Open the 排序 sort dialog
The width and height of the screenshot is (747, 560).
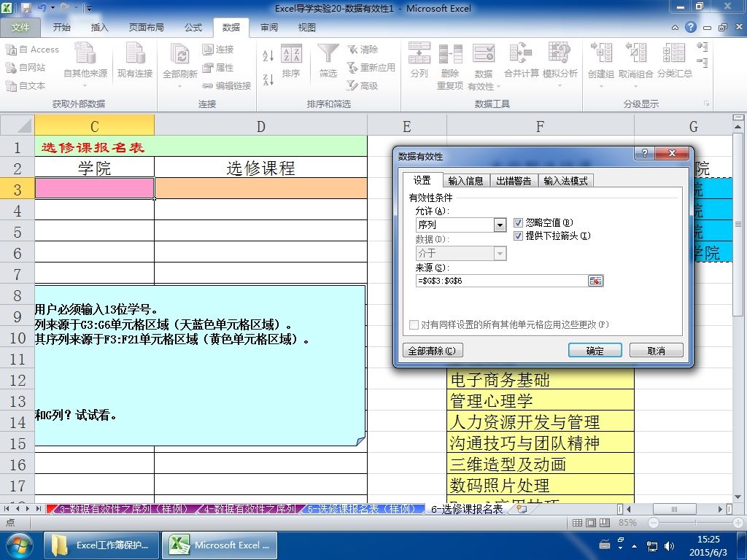tap(290, 61)
